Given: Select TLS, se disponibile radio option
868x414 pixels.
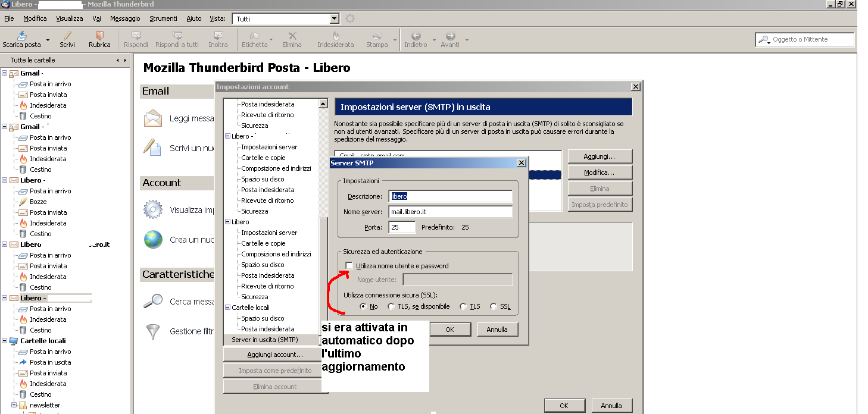Looking at the screenshot, I should tap(391, 306).
